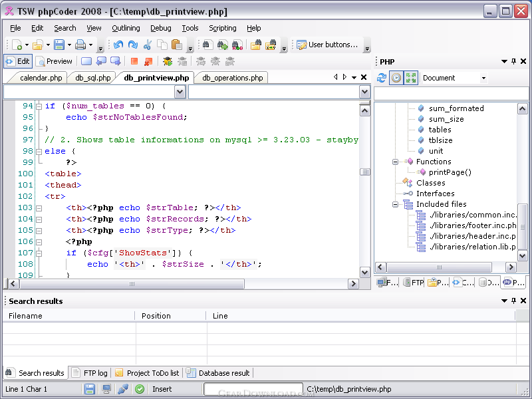Screen dimensions: 532x399
Task: Open the right code navigation combo box
Action: click(364, 92)
